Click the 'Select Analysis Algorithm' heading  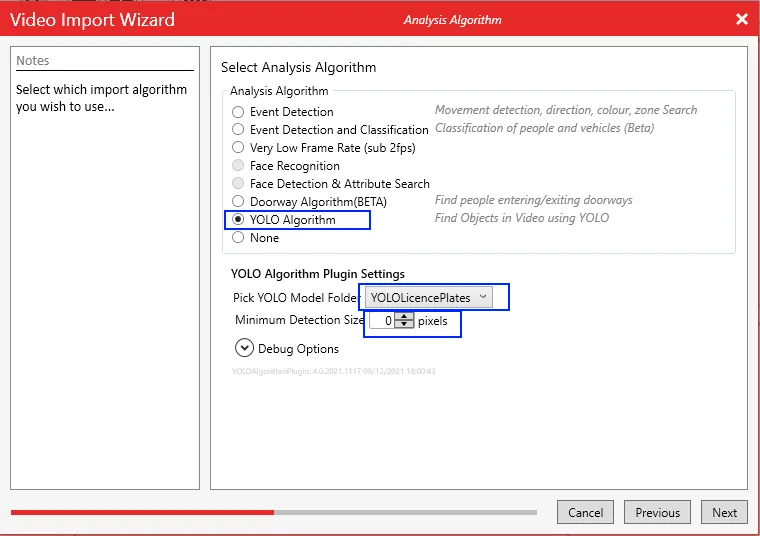(x=299, y=67)
